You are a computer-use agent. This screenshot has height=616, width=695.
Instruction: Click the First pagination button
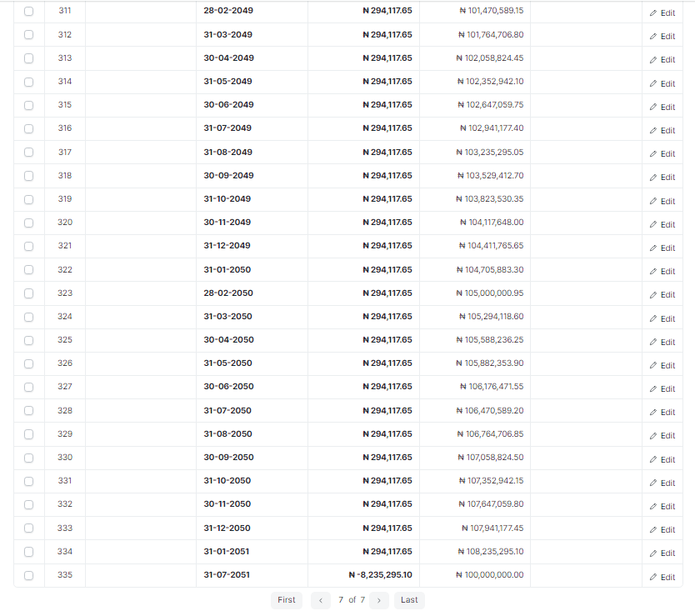pos(287,600)
